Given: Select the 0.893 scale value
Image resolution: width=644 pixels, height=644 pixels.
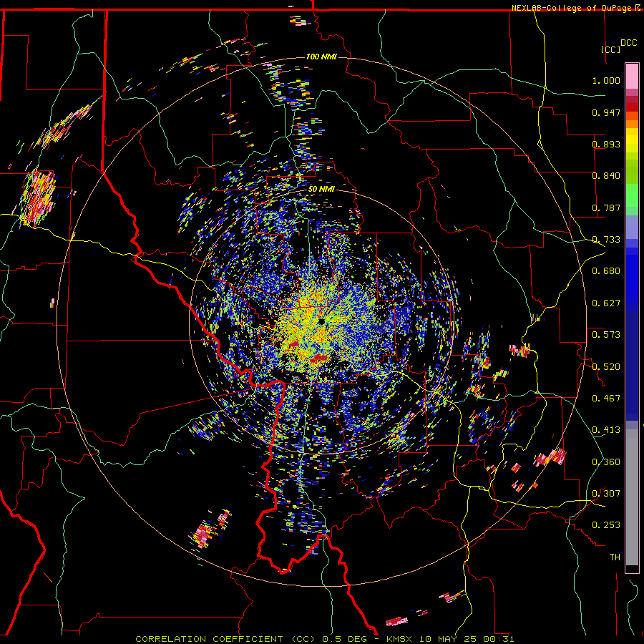Looking at the screenshot, I should click(x=606, y=144).
